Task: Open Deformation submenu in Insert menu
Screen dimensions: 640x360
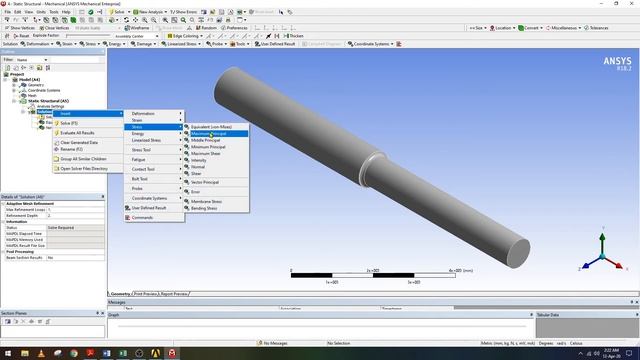Action: 154,113
